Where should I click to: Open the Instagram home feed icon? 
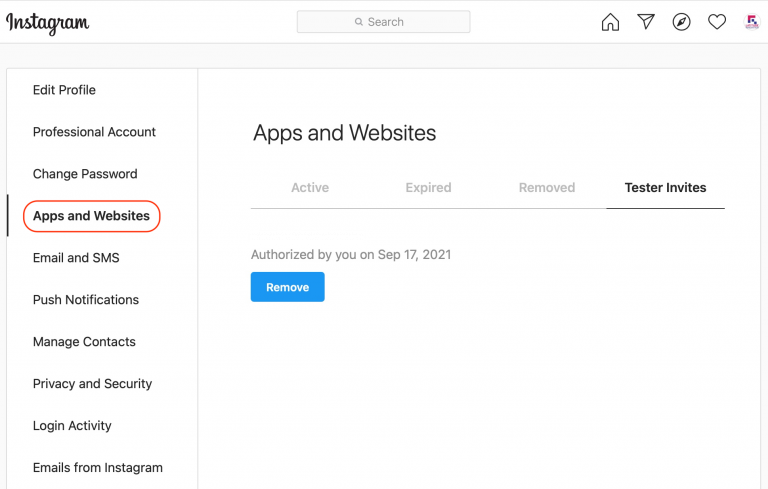(x=610, y=22)
